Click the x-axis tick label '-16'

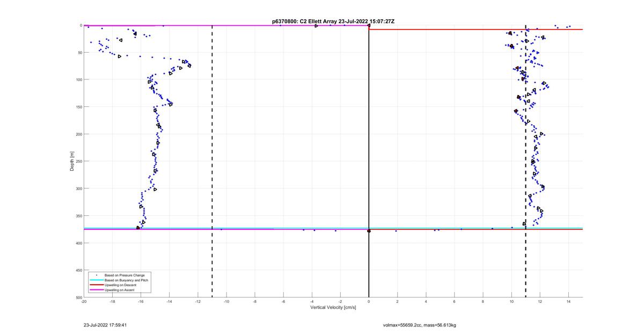[x=141, y=301]
